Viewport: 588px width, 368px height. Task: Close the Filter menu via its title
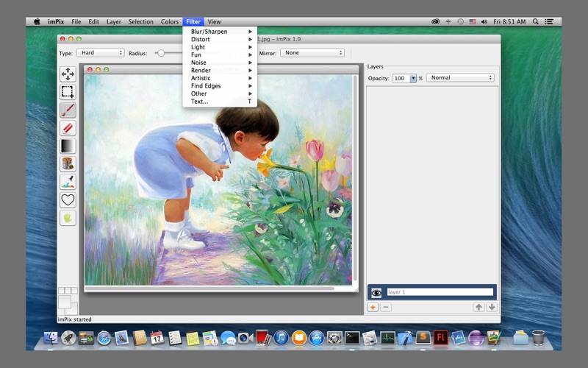193,22
